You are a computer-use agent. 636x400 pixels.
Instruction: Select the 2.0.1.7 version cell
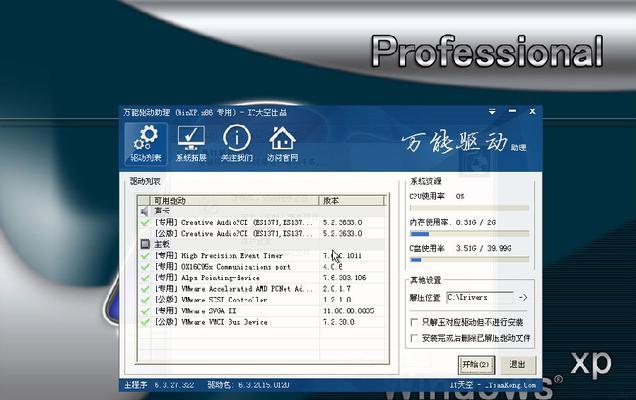coord(337,289)
